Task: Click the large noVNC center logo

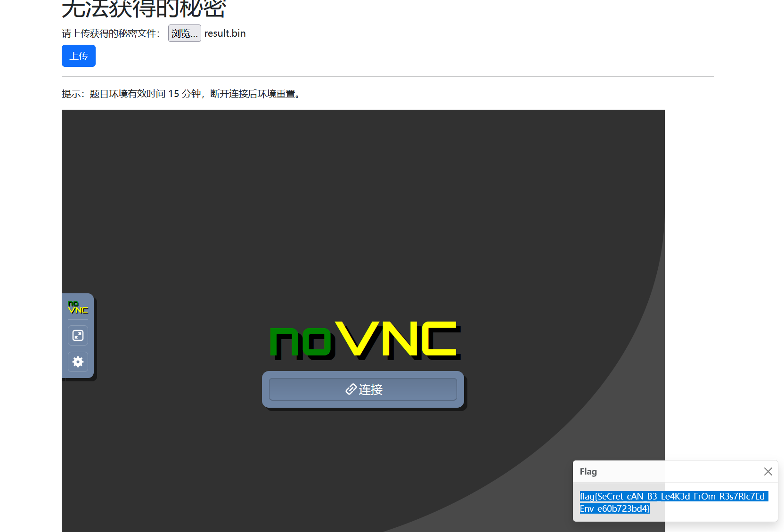Action: [365, 341]
